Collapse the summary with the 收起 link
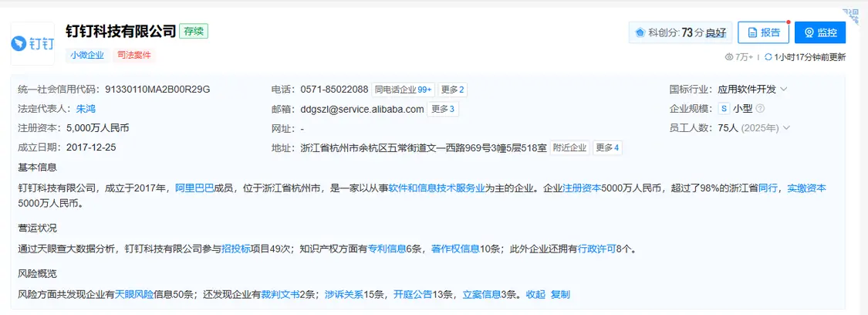Image resolution: width=868 pixels, height=315 pixels. pyautogui.click(x=535, y=294)
